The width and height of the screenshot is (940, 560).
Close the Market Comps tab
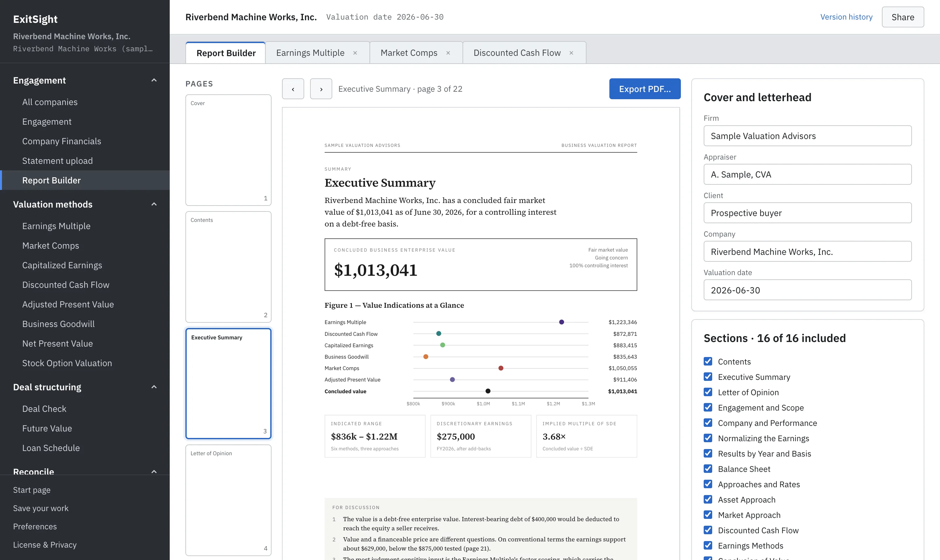pyautogui.click(x=448, y=53)
